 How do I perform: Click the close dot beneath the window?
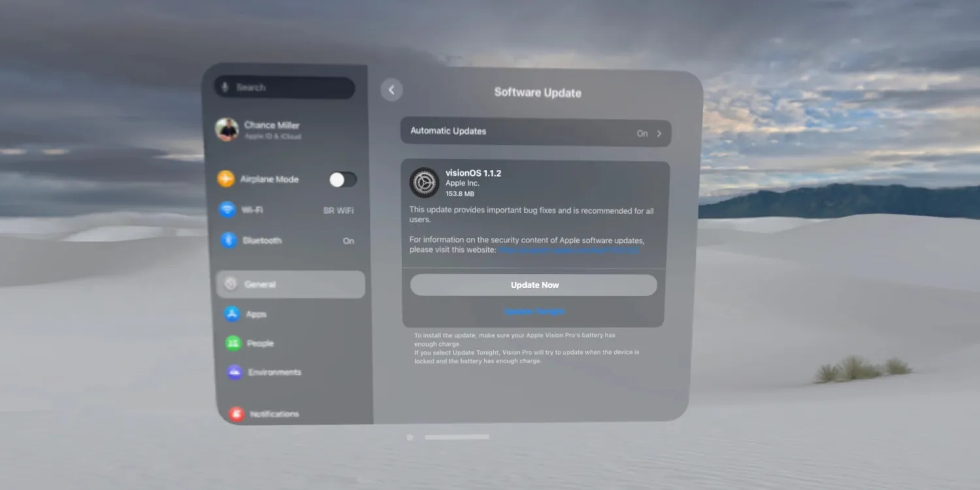point(410,437)
